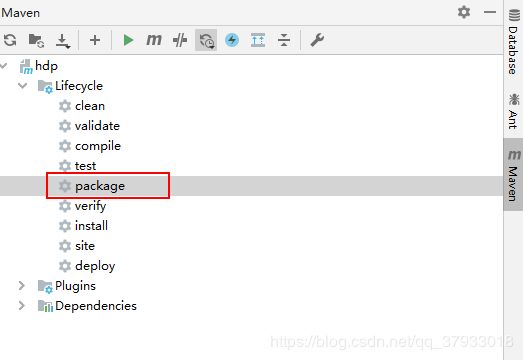Click Execute Maven Goal 'm' icon
The width and height of the screenshot is (523, 360).
154,40
